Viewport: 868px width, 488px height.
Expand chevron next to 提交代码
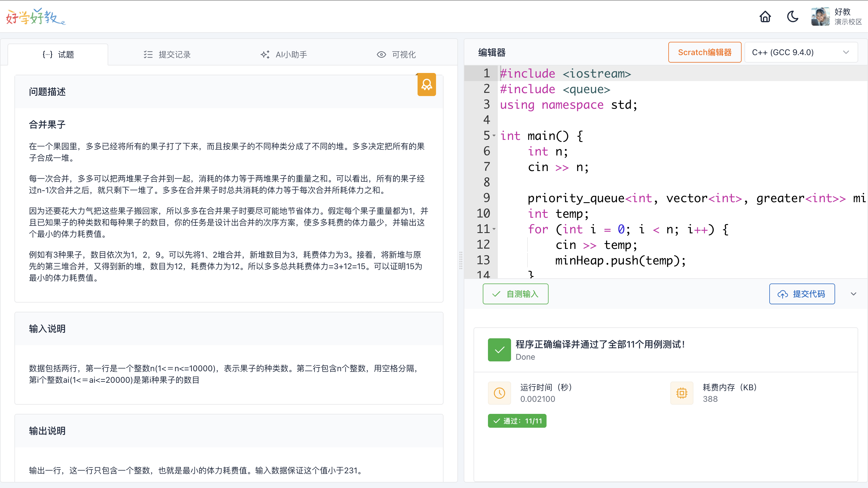[853, 294]
